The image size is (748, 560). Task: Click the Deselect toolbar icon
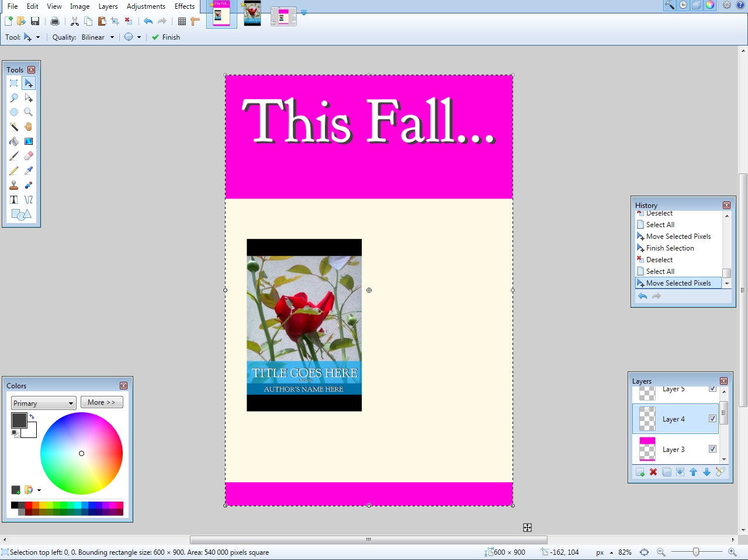pyautogui.click(x=129, y=21)
